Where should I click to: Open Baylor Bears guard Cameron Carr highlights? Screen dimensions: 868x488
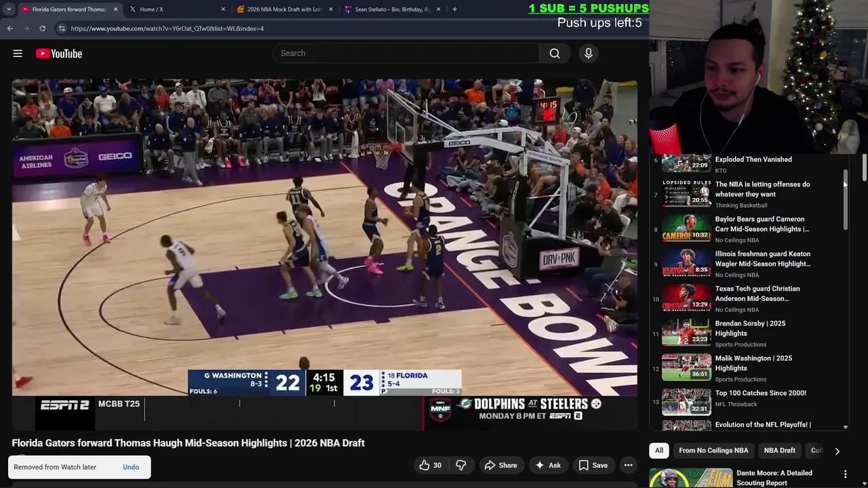(x=762, y=224)
